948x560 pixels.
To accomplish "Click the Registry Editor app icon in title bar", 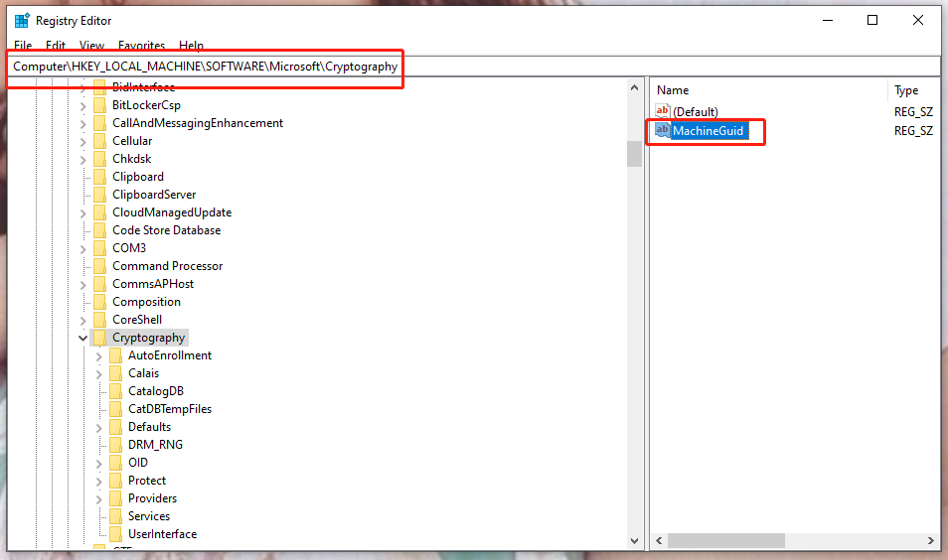I will point(22,21).
